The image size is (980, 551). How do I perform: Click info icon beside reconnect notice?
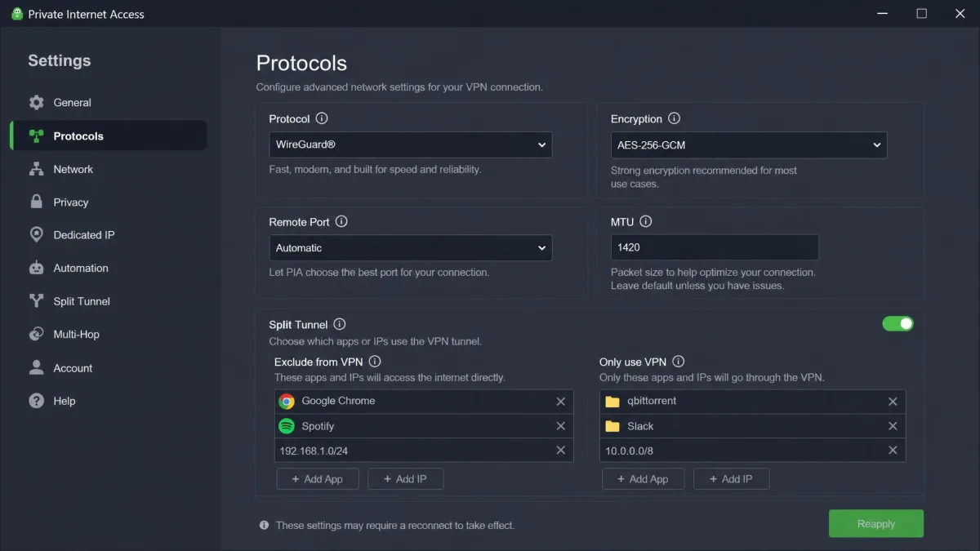[x=264, y=525]
